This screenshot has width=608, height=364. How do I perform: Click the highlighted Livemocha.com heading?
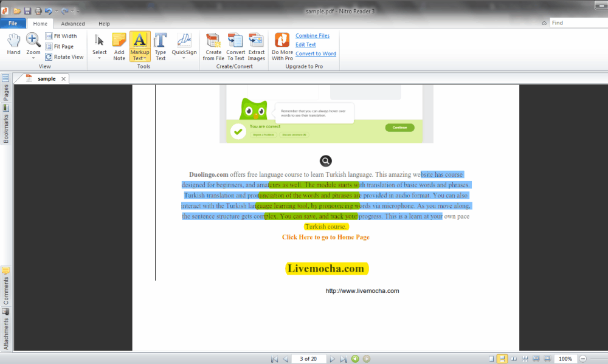(326, 269)
